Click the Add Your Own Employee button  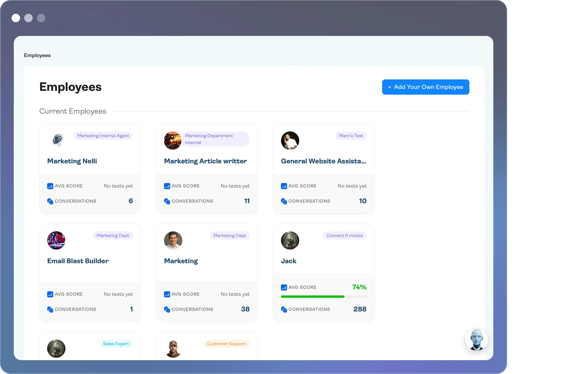(425, 87)
